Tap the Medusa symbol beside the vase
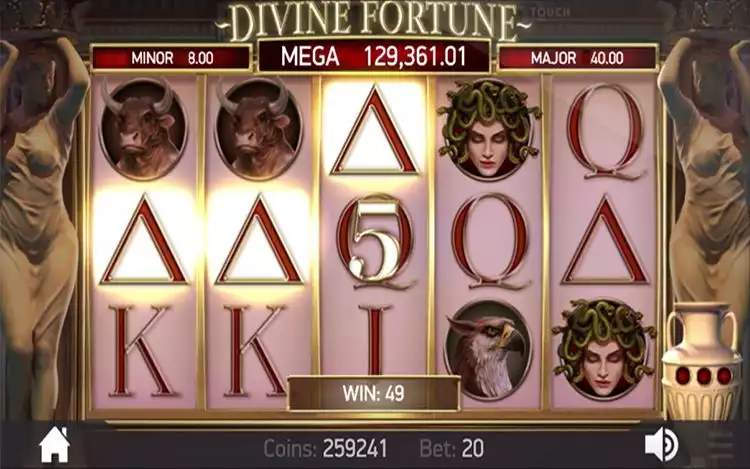This screenshot has height=469, width=750. pyautogui.click(x=604, y=349)
